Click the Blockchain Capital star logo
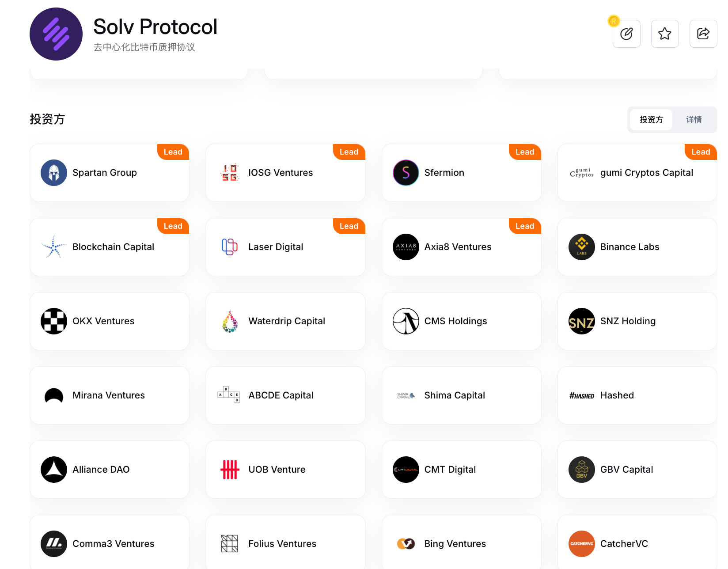728x569 pixels. pyautogui.click(x=54, y=247)
